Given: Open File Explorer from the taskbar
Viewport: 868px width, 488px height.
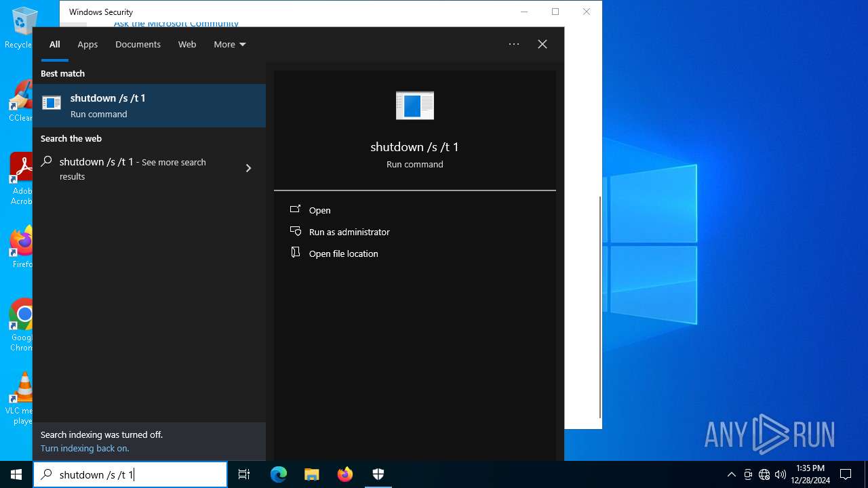Looking at the screenshot, I should (312, 474).
